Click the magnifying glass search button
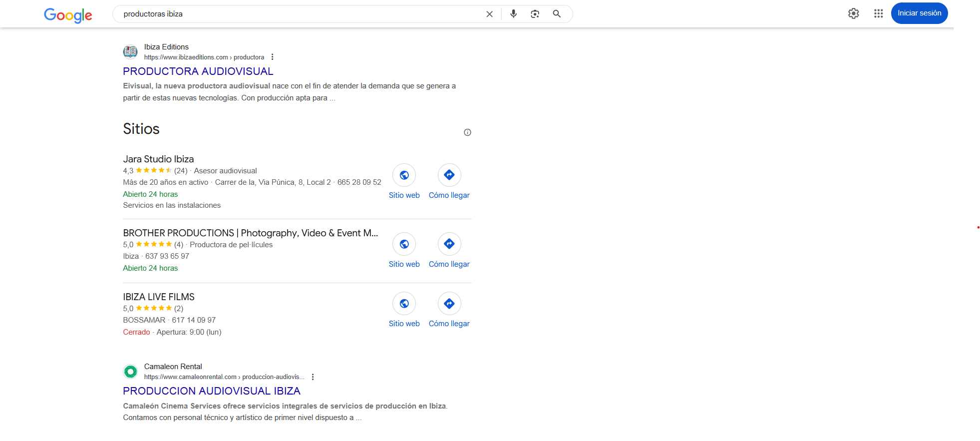 pyautogui.click(x=557, y=14)
